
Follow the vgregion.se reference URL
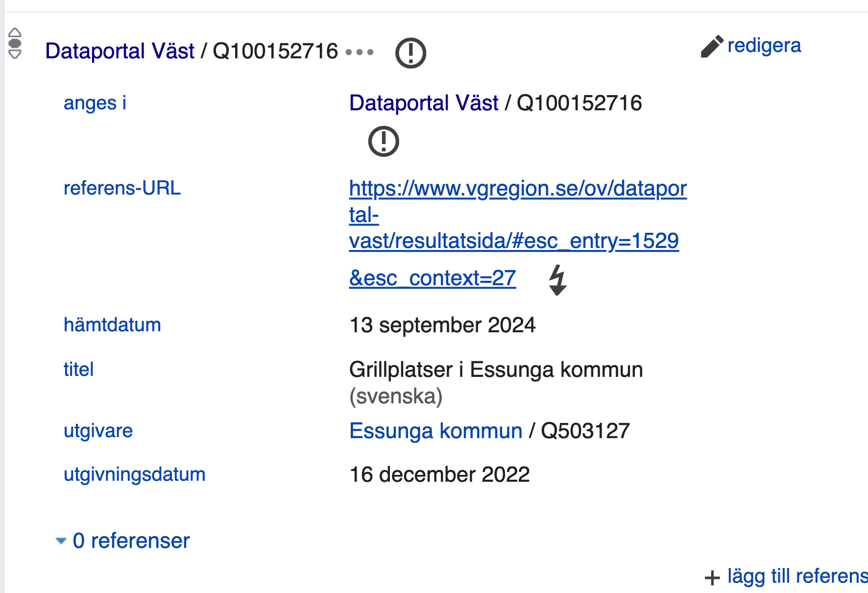click(x=517, y=189)
